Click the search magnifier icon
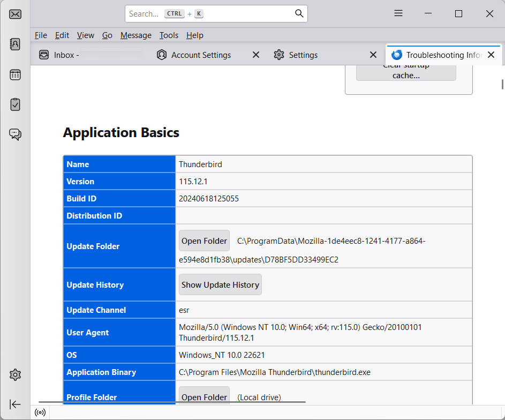 [299, 13]
